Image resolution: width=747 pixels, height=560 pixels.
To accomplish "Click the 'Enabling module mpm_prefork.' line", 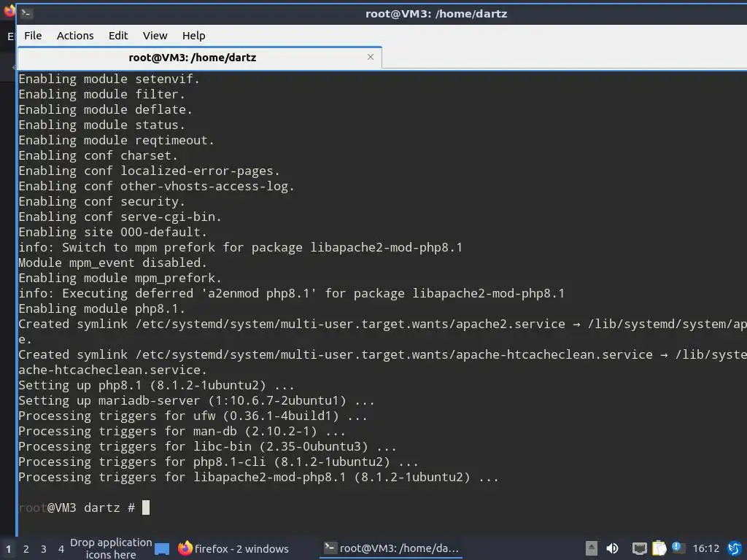I will tap(120, 278).
